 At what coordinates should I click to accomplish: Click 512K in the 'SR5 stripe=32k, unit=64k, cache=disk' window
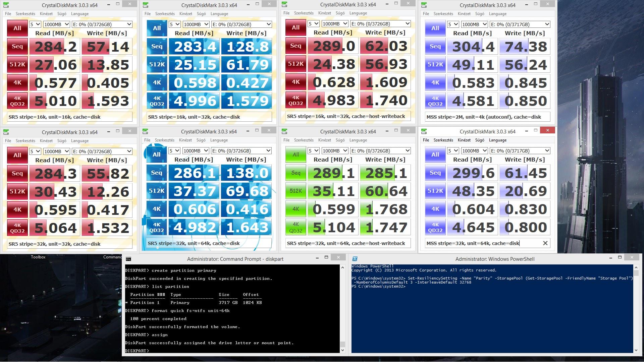click(x=156, y=191)
